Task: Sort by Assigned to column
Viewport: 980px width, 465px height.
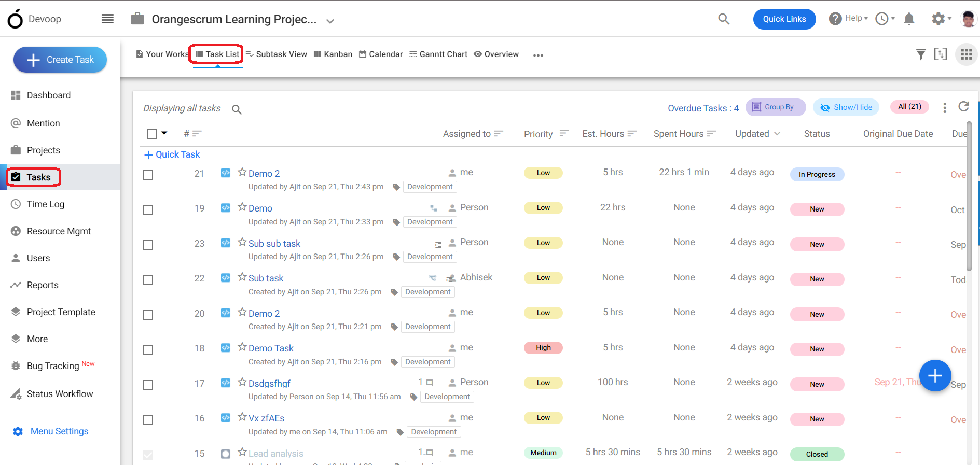Action: pos(473,134)
